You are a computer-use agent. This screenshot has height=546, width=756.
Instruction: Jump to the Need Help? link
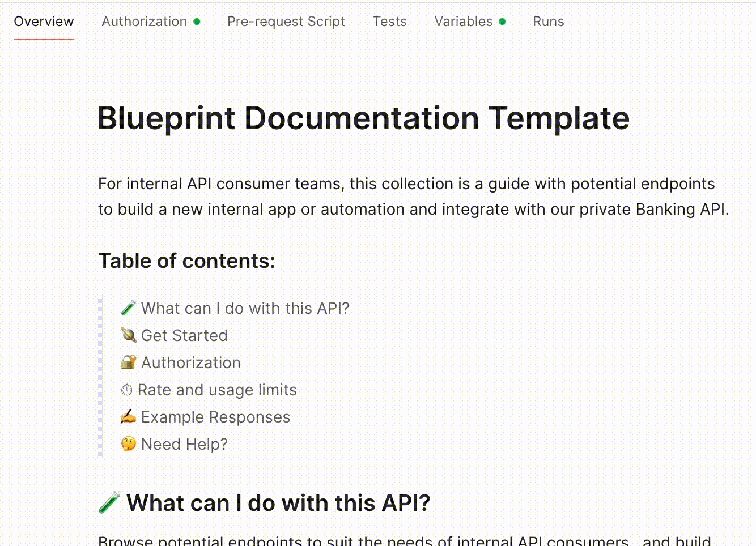click(184, 444)
